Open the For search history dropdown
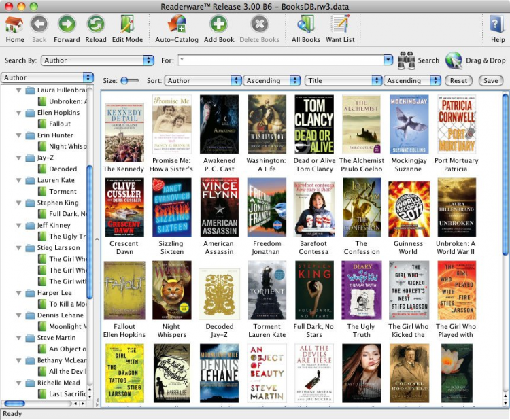The height and width of the screenshot is (420, 510). point(388,60)
